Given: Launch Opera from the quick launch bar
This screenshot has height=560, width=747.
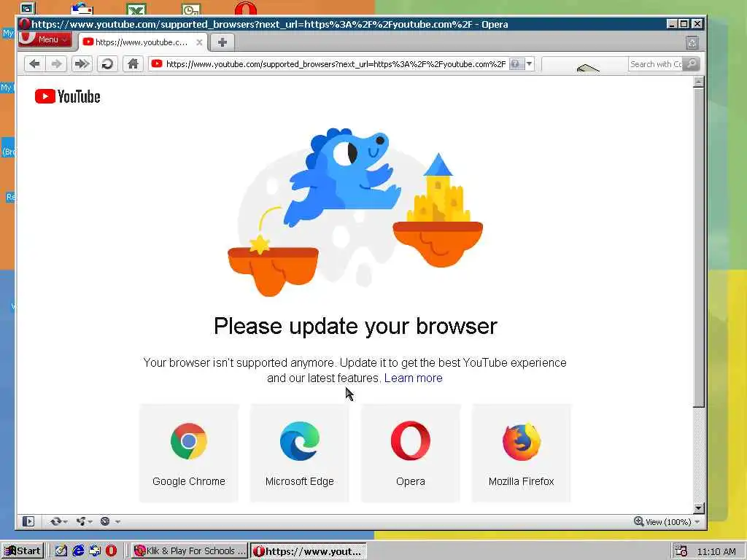Looking at the screenshot, I should click(x=111, y=551).
